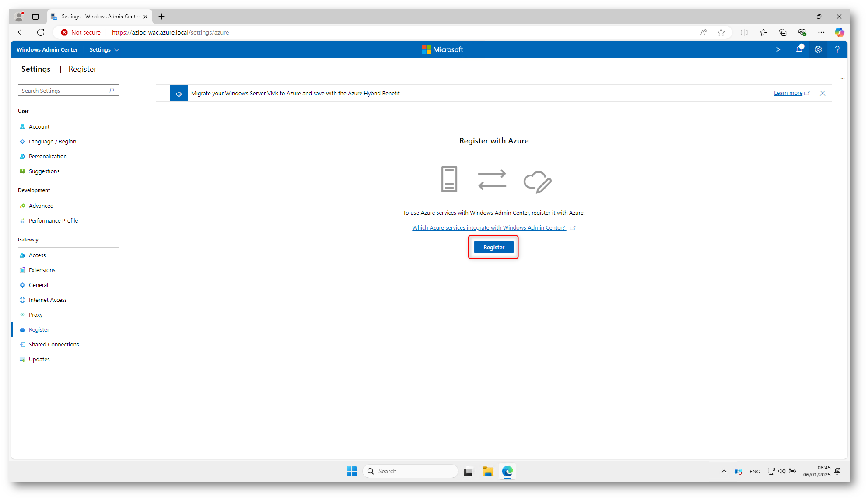This screenshot has height=500, width=868.
Task: Click the Search Settings input field
Action: coord(68,91)
